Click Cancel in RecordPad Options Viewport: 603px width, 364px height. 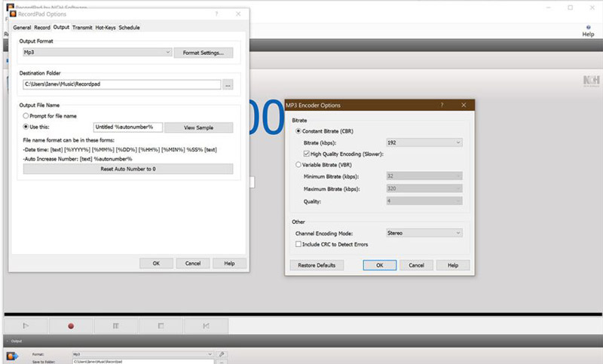click(193, 263)
